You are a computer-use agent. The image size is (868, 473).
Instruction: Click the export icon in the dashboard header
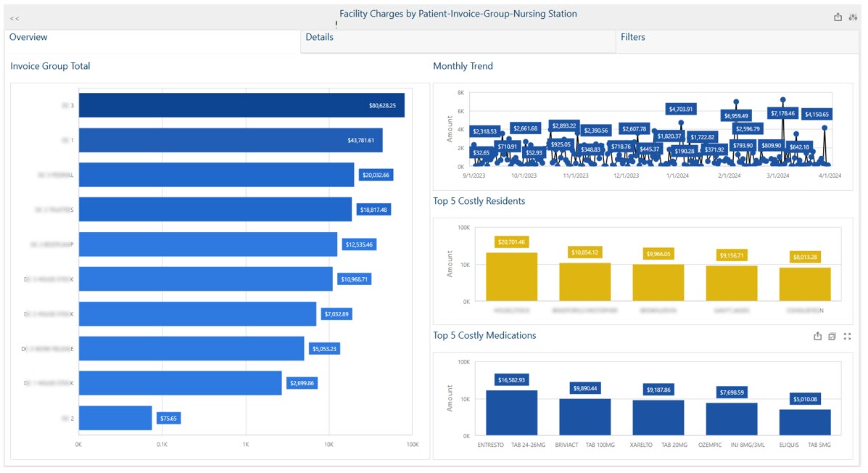tap(838, 17)
